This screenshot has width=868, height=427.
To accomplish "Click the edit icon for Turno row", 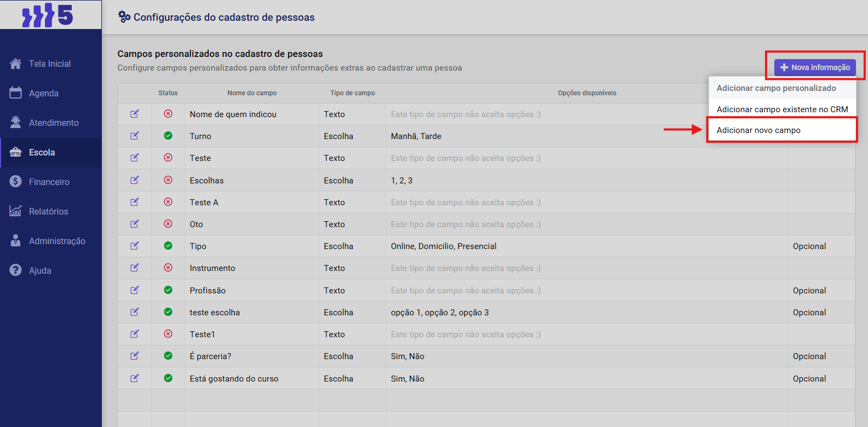I will (134, 136).
